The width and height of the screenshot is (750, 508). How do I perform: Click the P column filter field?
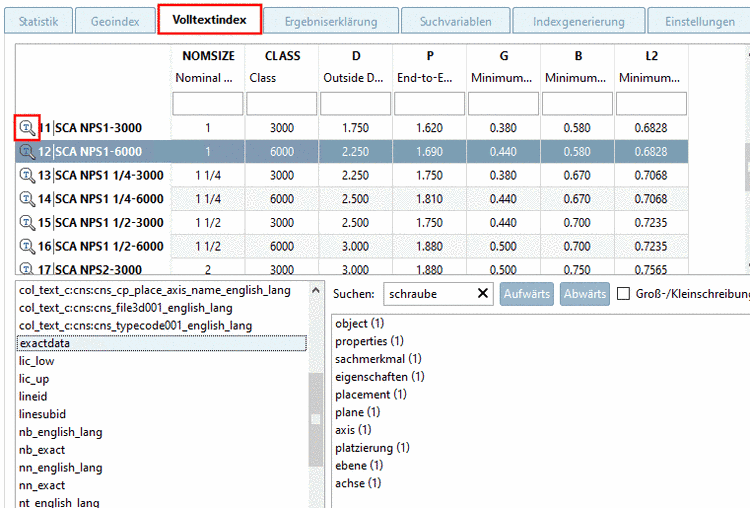[430, 103]
